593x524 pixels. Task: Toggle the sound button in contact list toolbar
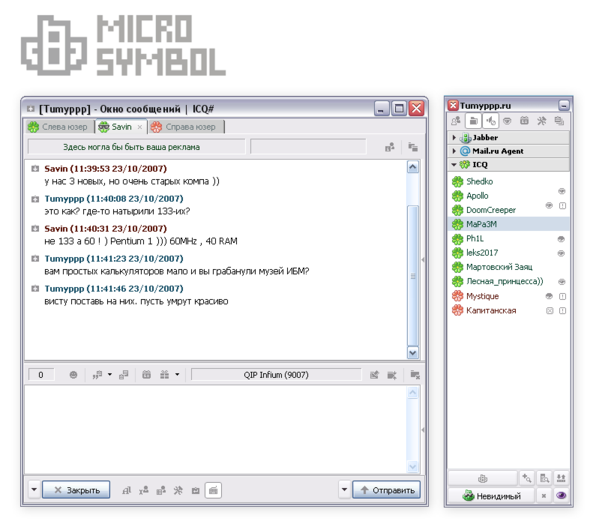click(x=491, y=121)
